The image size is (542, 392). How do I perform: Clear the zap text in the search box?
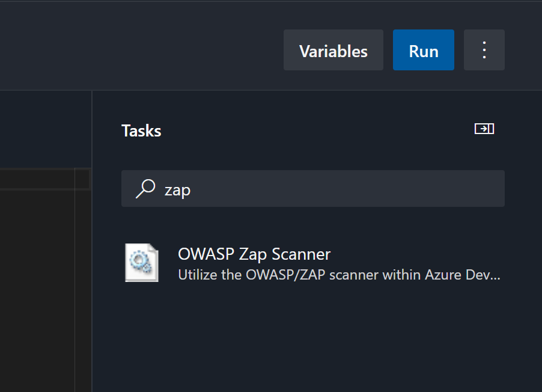tap(177, 189)
